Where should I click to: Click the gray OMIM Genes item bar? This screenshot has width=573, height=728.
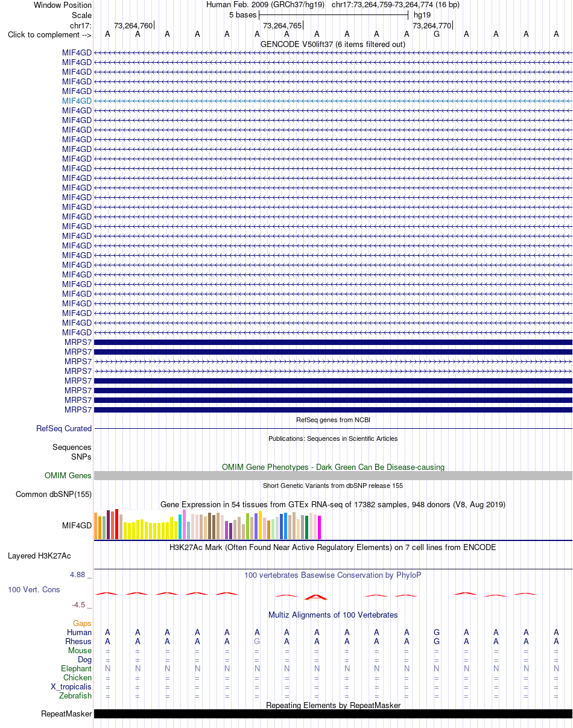pyautogui.click(x=333, y=476)
